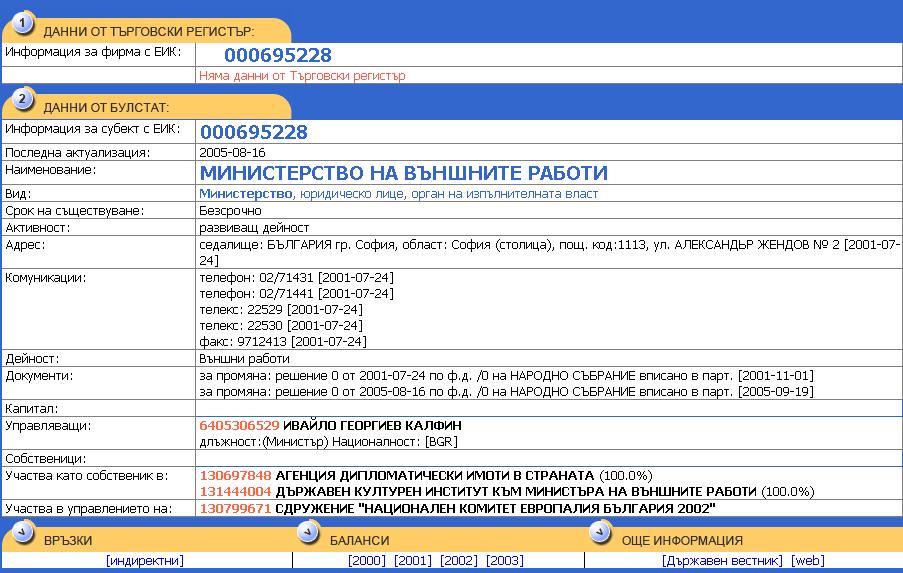Viewport: 903px width, 573px height.
Task: Click EIK 000695228 in БУЛСТАТ section
Action: (x=253, y=132)
